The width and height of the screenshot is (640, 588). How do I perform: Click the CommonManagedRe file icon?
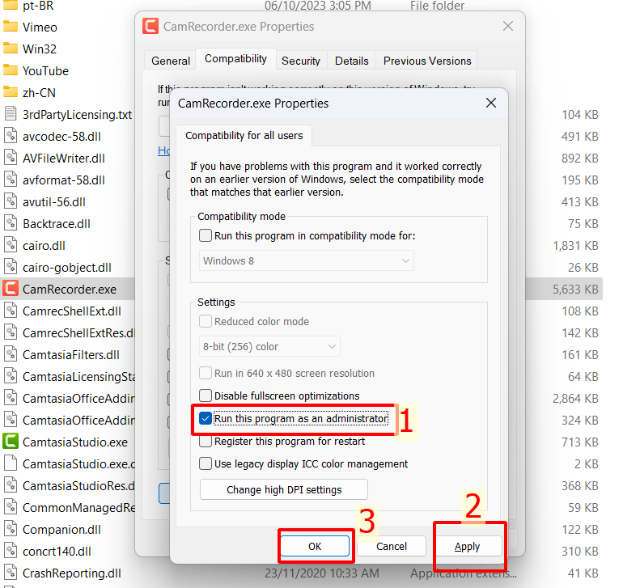(10, 507)
